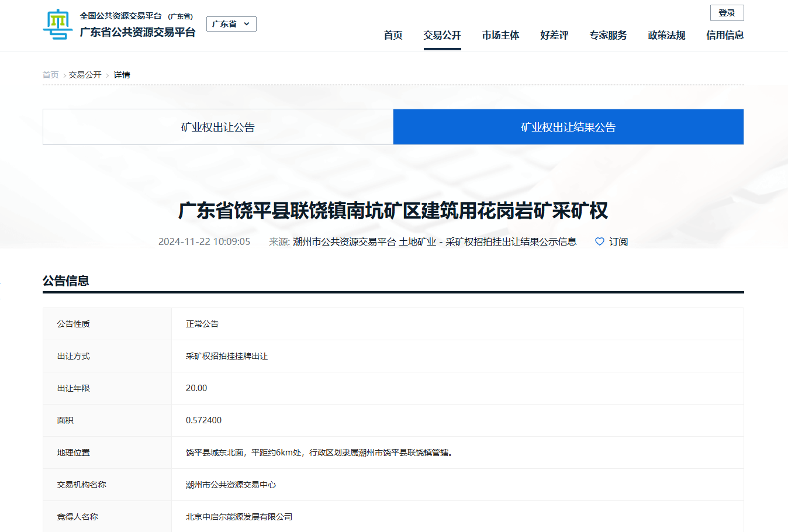Switch to the 矿业权出让公告 tab

coord(218,127)
